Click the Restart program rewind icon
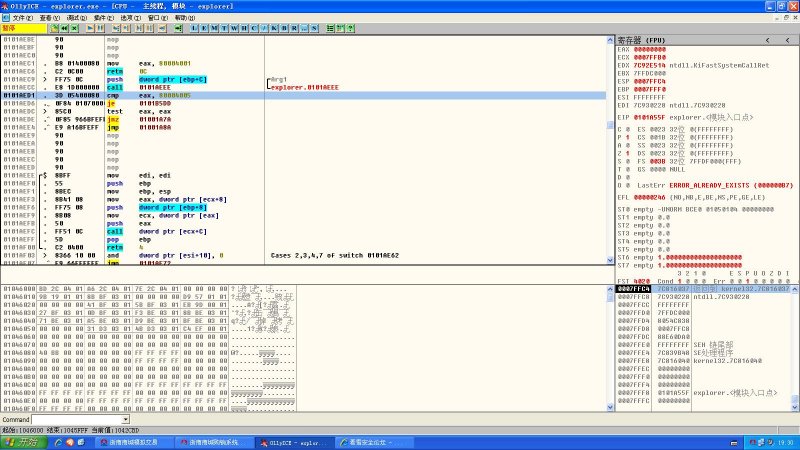Screen dimensions: 800x450 [x=64, y=28]
